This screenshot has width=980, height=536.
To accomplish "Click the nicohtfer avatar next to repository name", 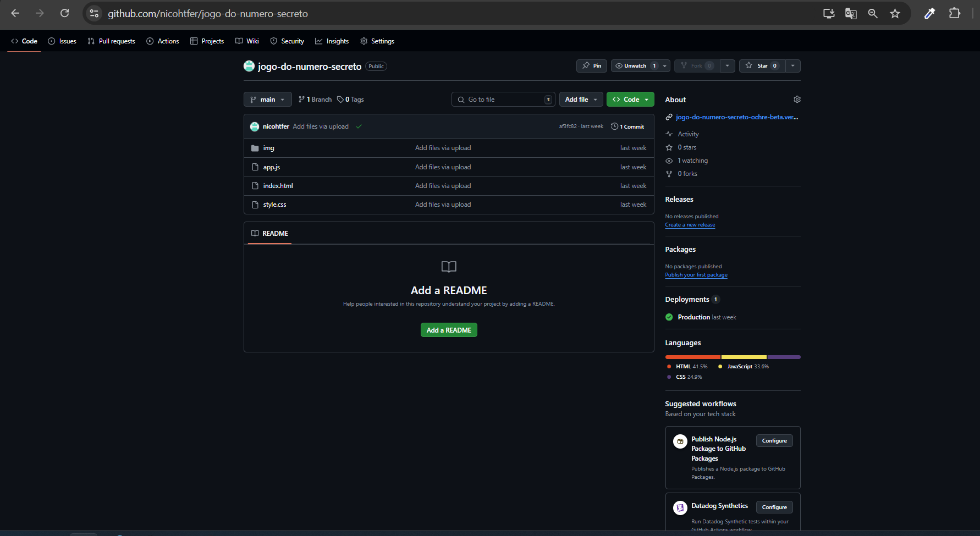I will coord(249,67).
